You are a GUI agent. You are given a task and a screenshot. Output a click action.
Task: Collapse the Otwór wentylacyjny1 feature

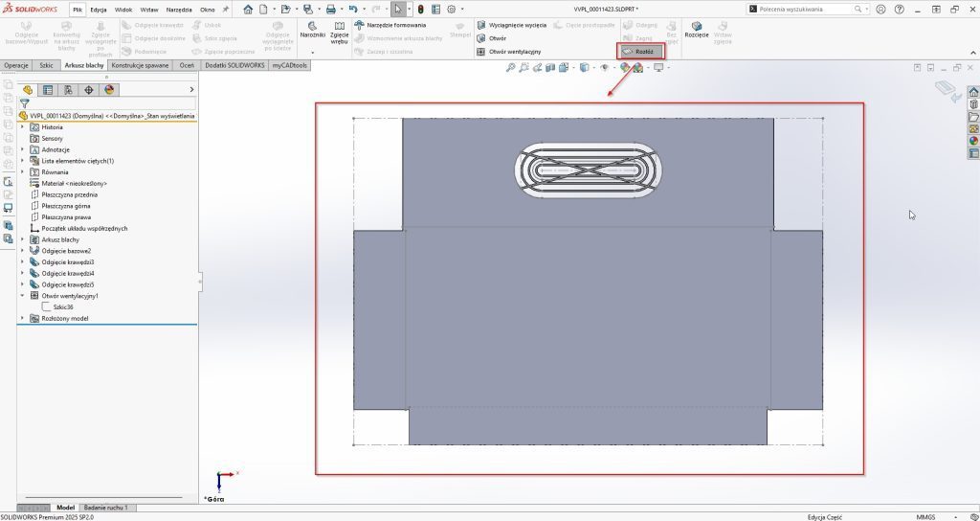coord(23,296)
